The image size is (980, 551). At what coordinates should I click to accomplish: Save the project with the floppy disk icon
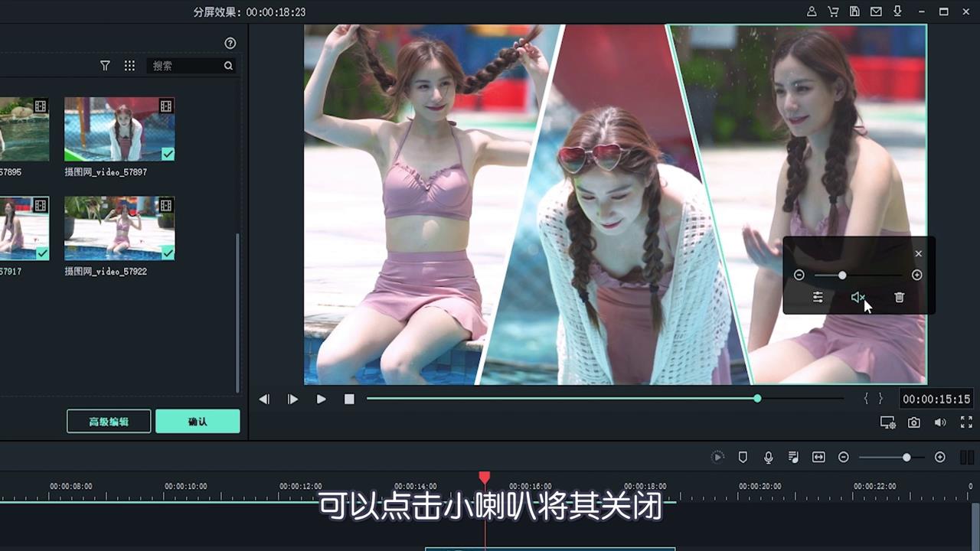pos(854,11)
